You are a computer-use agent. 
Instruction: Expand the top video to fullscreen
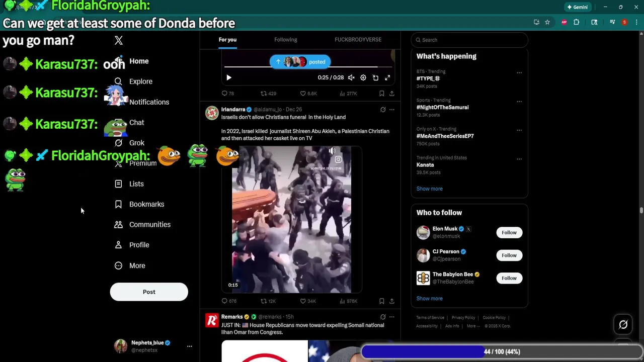(x=387, y=77)
